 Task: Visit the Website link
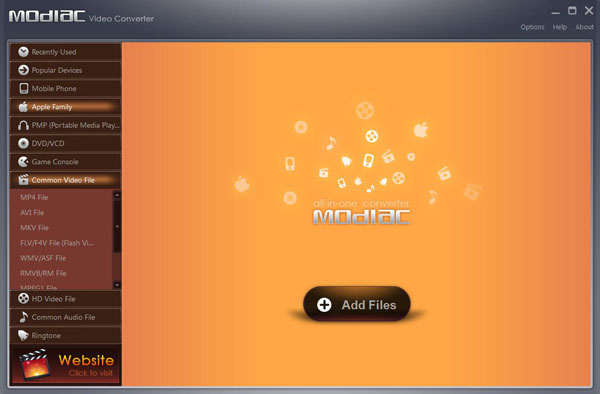66,365
